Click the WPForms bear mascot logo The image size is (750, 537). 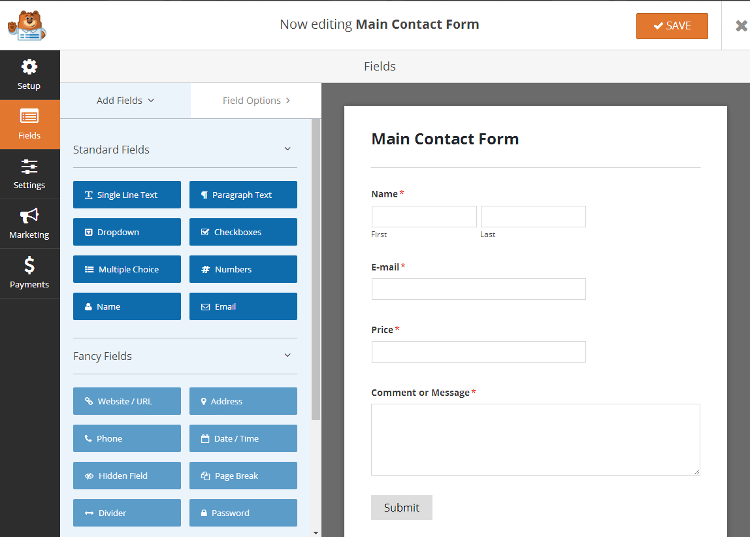point(27,26)
